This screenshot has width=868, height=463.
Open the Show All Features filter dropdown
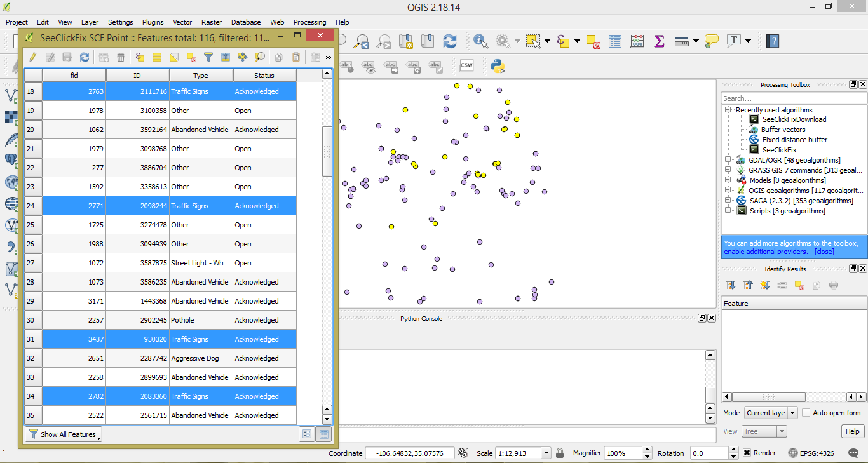click(64, 434)
